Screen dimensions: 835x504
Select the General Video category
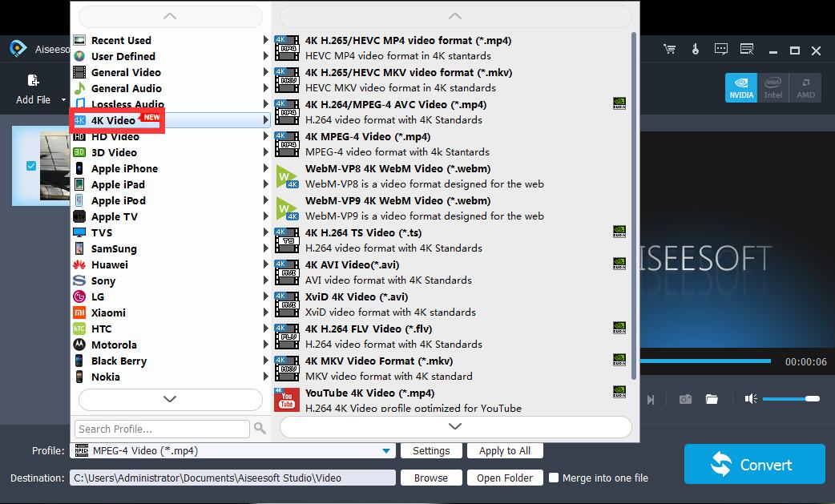(x=171, y=72)
